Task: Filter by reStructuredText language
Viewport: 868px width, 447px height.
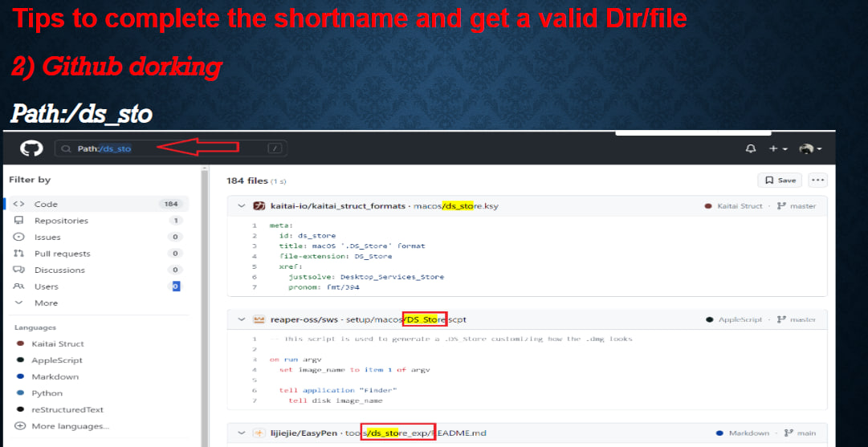Action: [67, 410]
